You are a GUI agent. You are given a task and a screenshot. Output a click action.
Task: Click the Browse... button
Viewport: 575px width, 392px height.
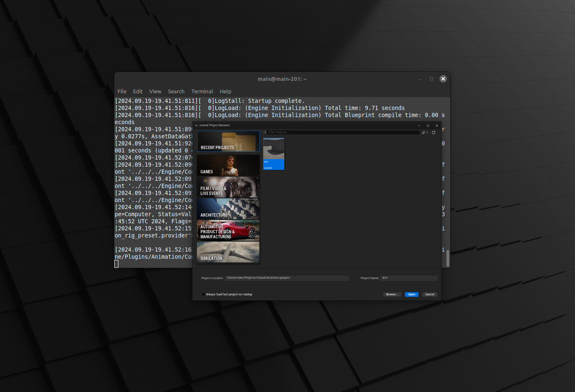pos(392,295)
